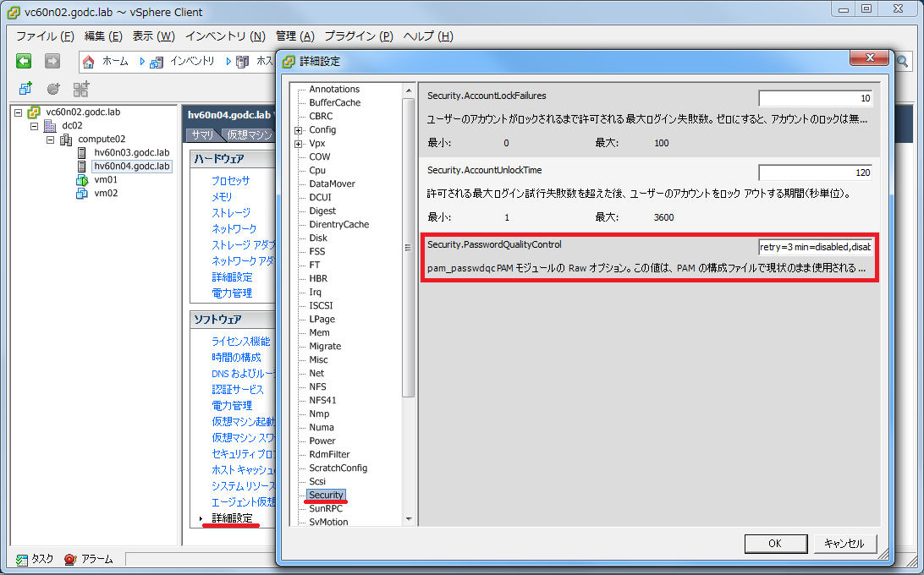Viewport: 924px width, 575px height.
Task: Collapse the compute02 cluster node
Action: 50,139
